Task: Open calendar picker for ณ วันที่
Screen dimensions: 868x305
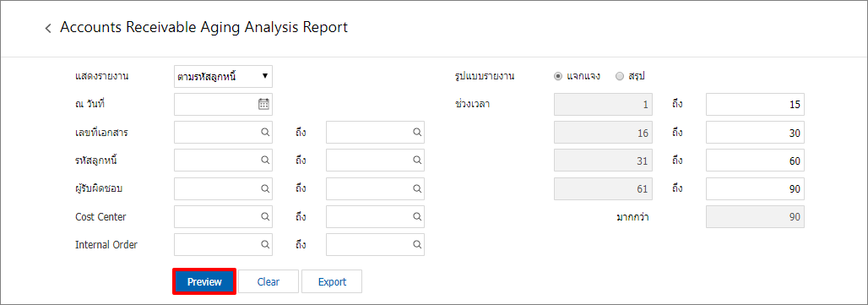Action: [264, 104]
